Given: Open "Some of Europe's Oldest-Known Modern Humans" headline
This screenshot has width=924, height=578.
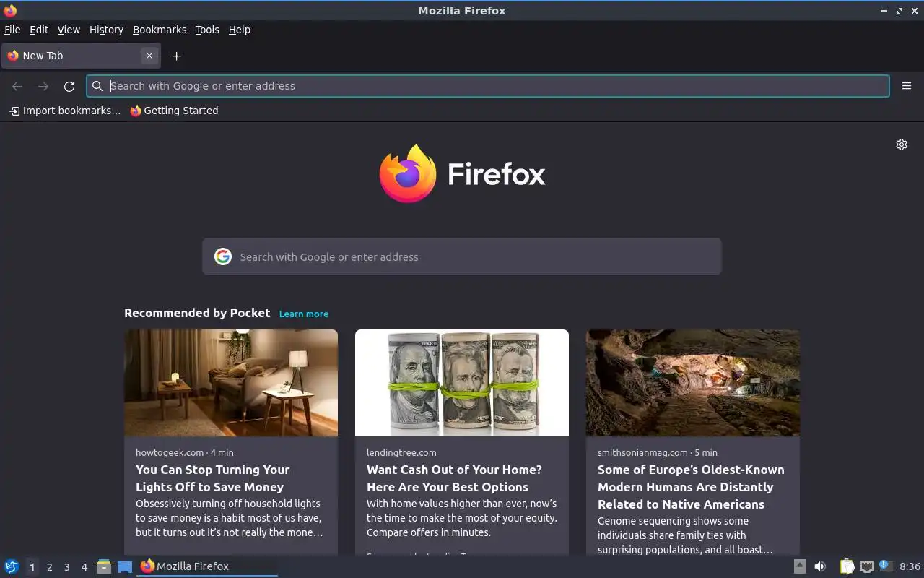Looking at the screenshot, I should click(x=691, y=487).
